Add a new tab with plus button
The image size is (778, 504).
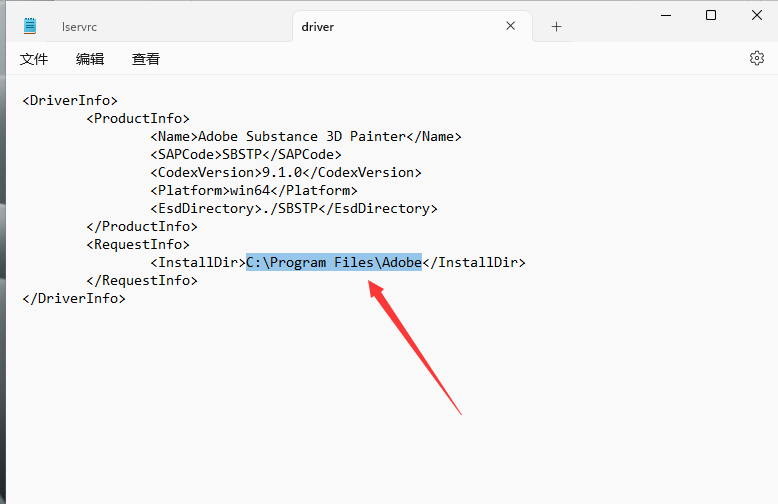coord(557,27)
